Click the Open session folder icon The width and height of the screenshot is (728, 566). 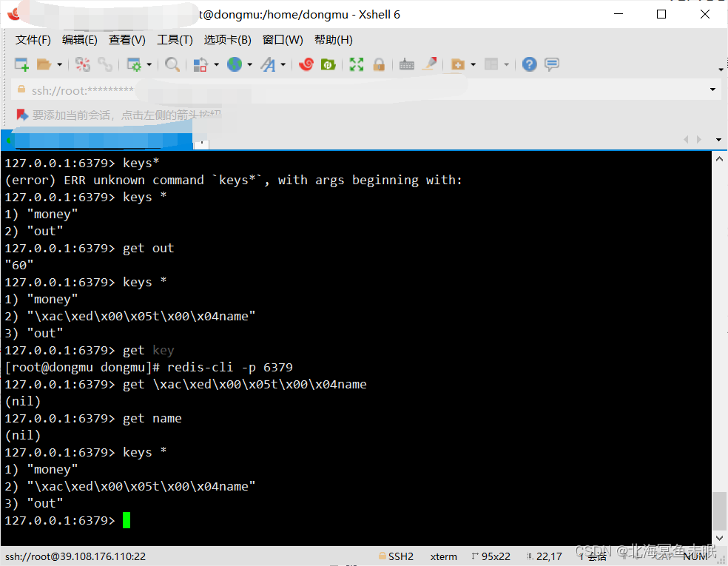pos(44,64)
